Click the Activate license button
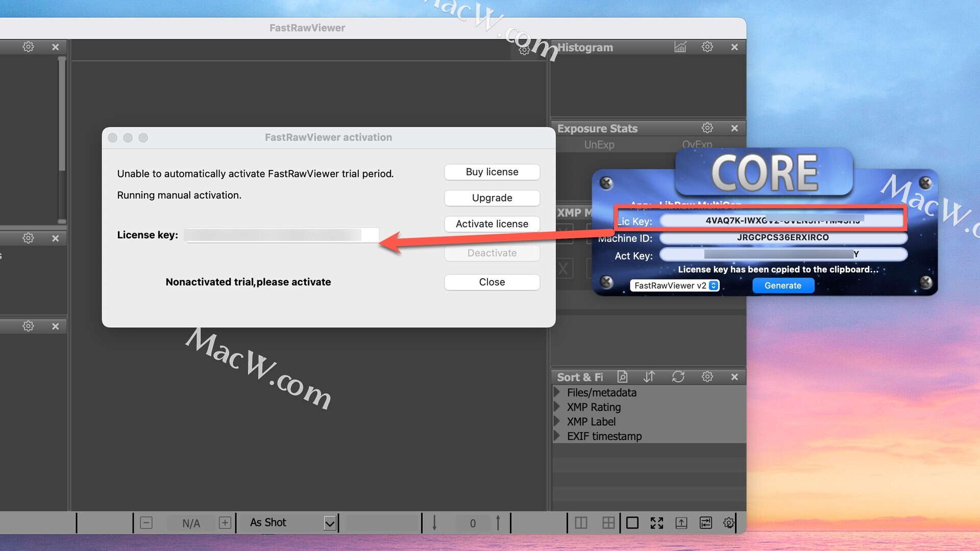980x551 pixels. pos(492,224)
